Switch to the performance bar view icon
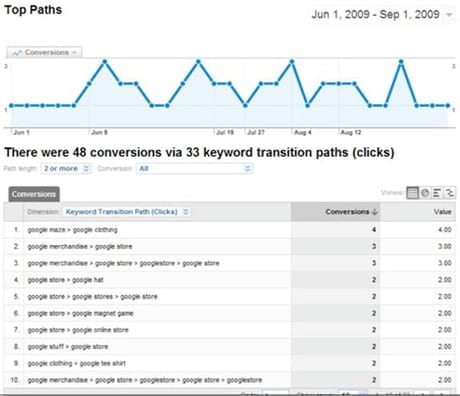Viewport: 460px width, 396px height. point(437,193)
